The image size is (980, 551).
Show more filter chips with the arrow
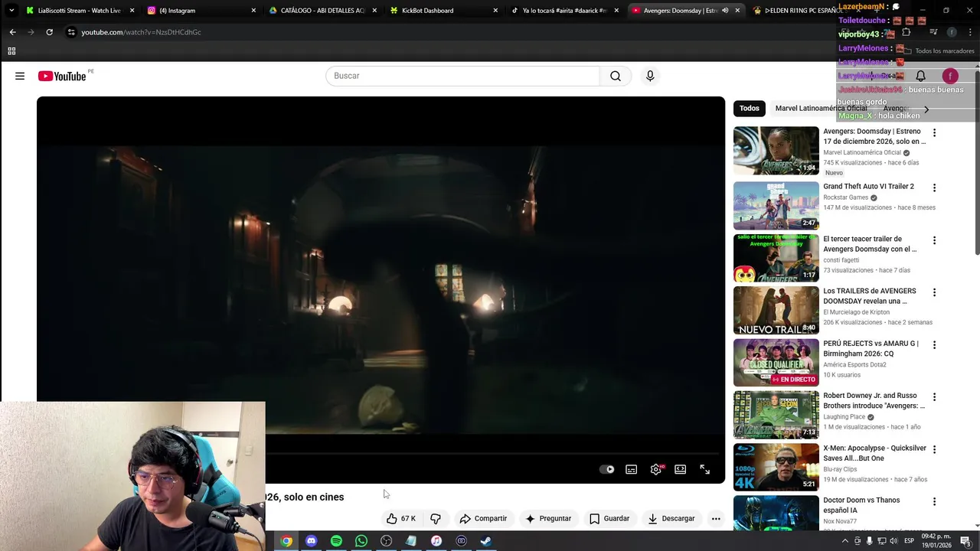926,109
